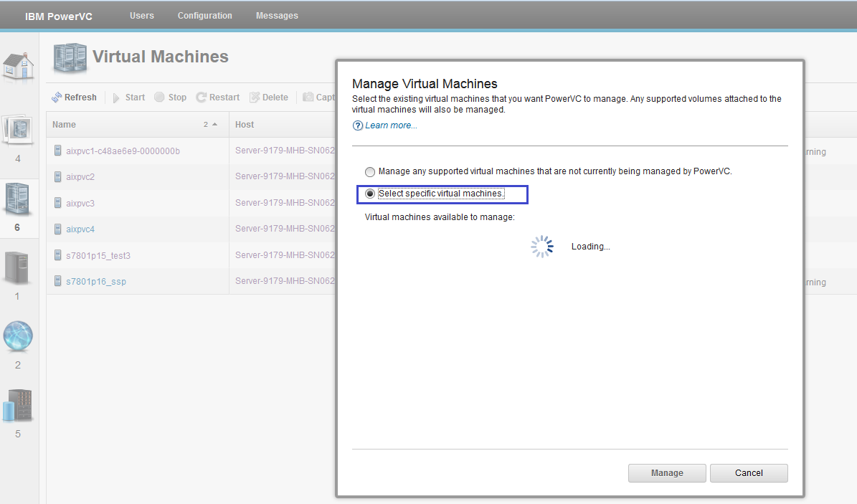This screenshot has height=504, width=857.
Task: Click the 'Manage Virtual Machines' dialog title
Action: [x=425, y=84]
